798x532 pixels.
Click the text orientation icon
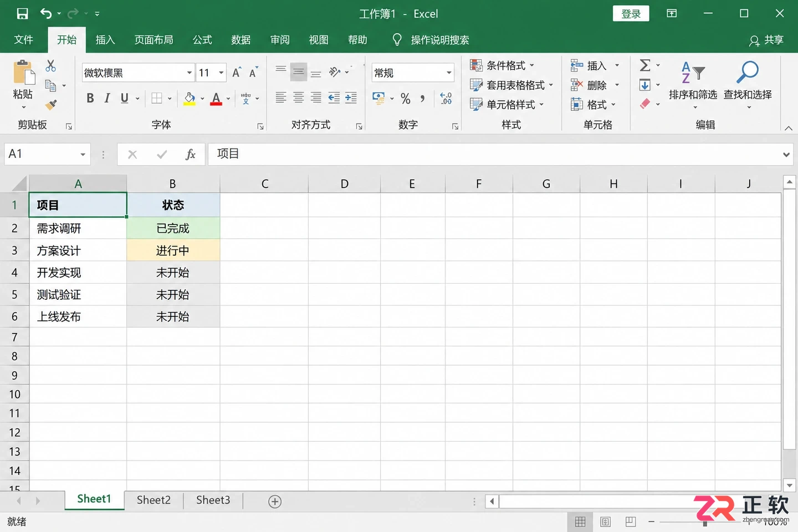tap(334, 72)
